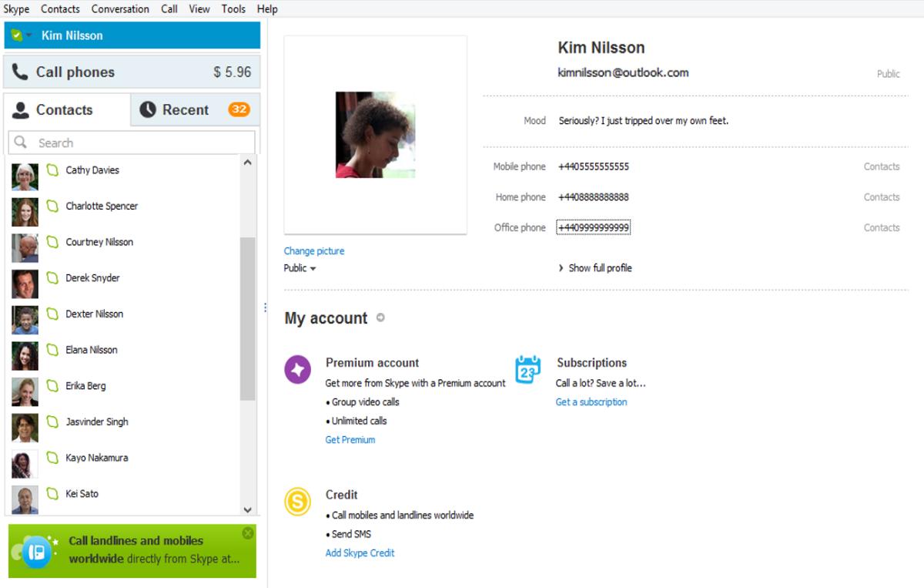The height and width of the screenshot is (588, 924).
Task: Click Derek Snyder's status icon
Action: tap(52, 278)
